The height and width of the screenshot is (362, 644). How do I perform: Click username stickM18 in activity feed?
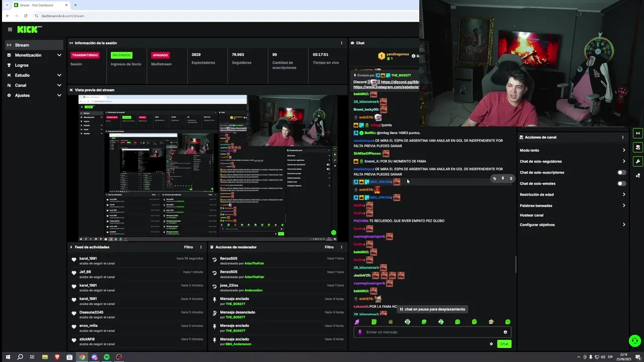[87, 339]
